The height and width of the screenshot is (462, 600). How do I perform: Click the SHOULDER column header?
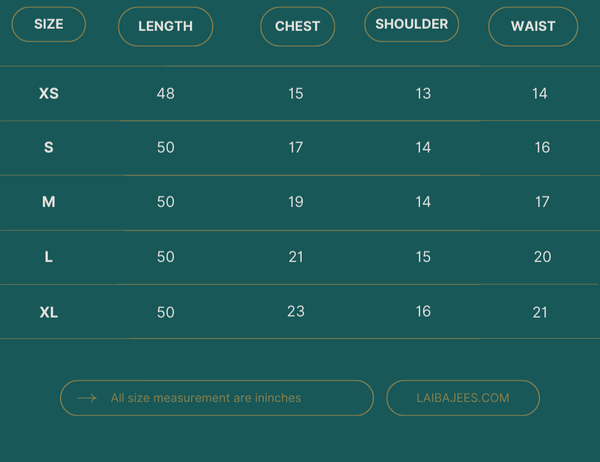coord(411,24)
